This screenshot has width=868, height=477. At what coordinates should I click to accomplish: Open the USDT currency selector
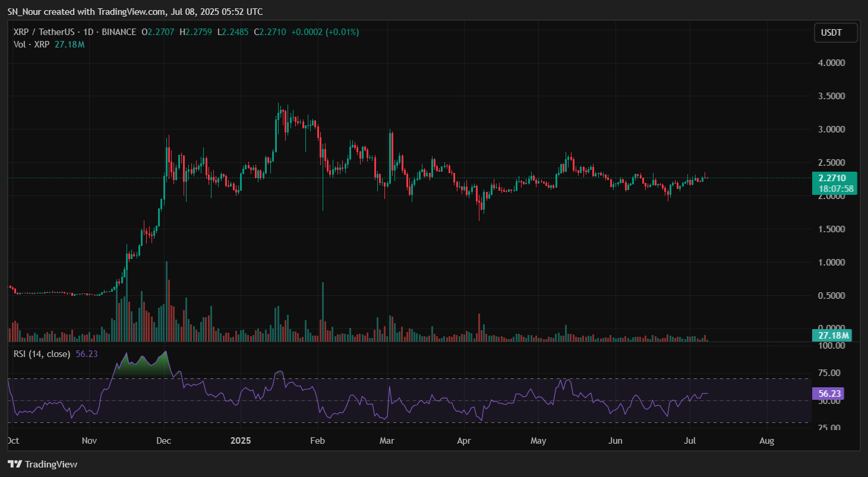click(835, 33)
